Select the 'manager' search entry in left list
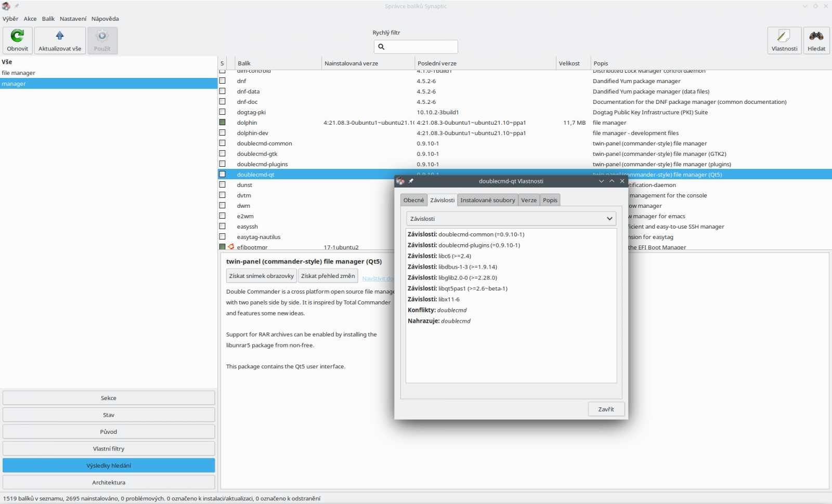Screen dimensions: 832x504 (109, 84)
